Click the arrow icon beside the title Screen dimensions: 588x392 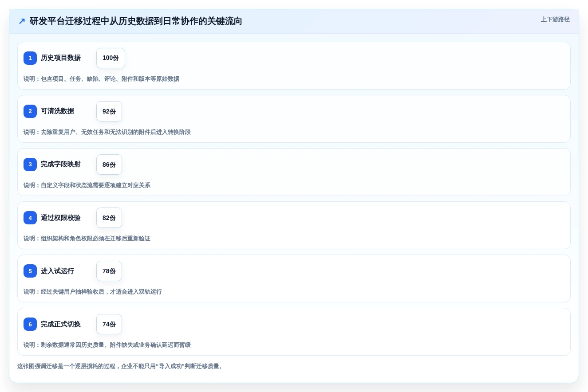coord(22,21)
